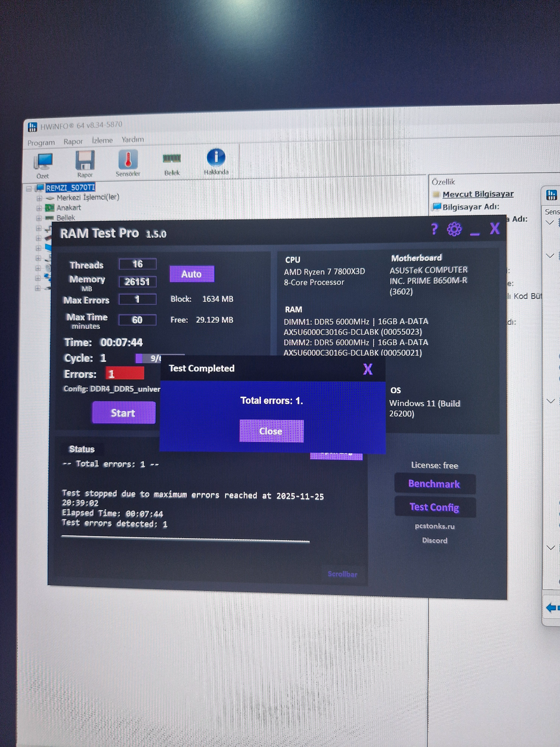Click the "DIMM2: DDR5 6000MHz" line
Viewport: 560px width, 747px height.
(x=356, y=342)
